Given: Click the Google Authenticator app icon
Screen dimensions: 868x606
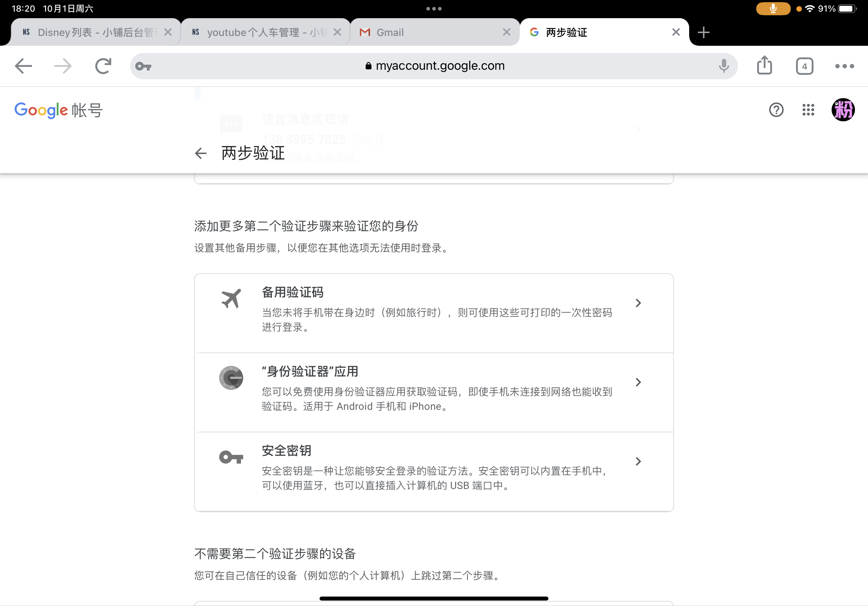Looking at the screenshot, I should pyautogui.click(x=231, y=378).
